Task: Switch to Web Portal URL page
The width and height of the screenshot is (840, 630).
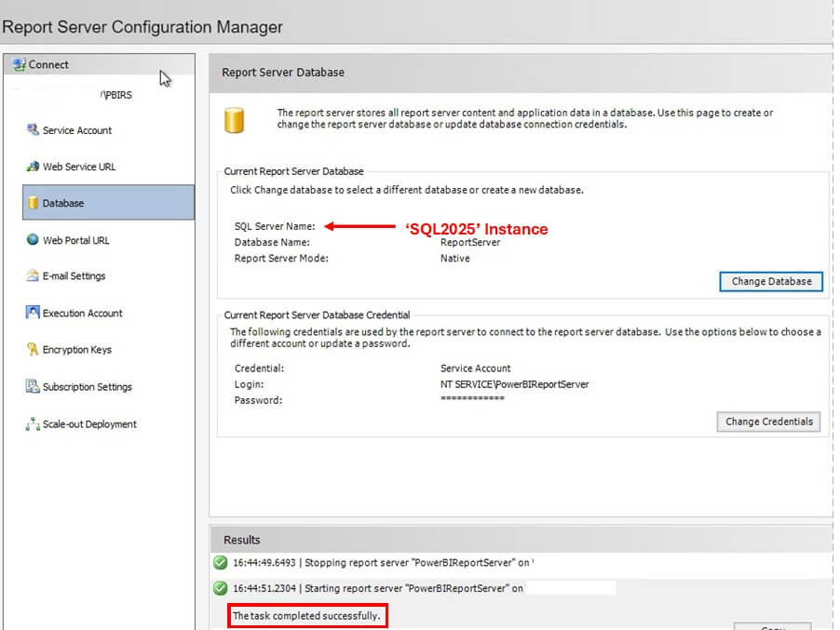Action: (x=75, y=240)
